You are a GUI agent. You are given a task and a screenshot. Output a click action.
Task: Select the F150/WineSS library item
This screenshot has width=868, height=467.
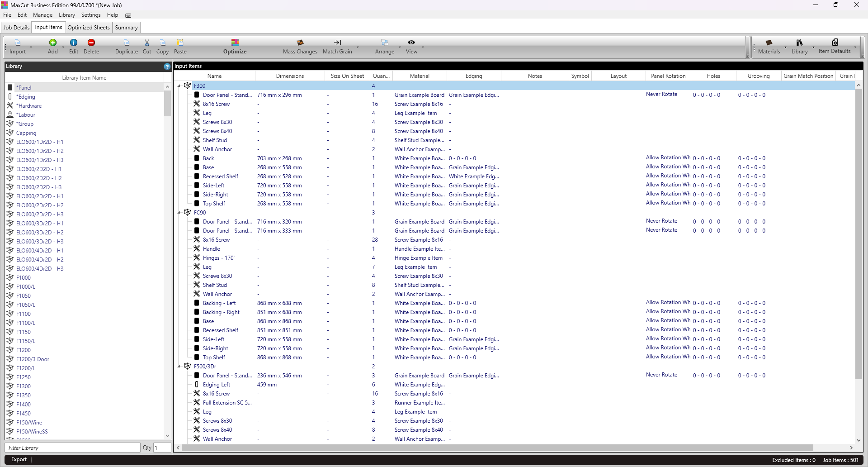click(32, 432)
